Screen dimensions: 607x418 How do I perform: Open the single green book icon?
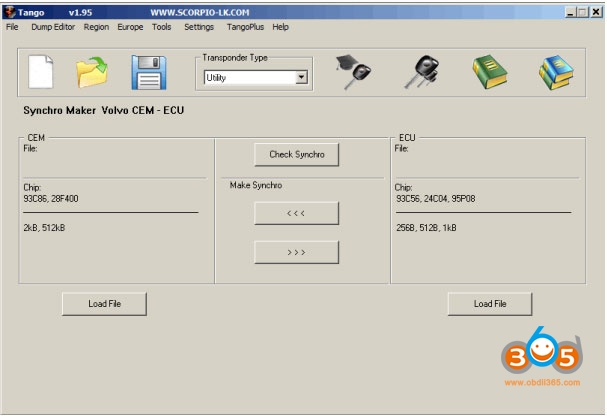pos(490,72)
